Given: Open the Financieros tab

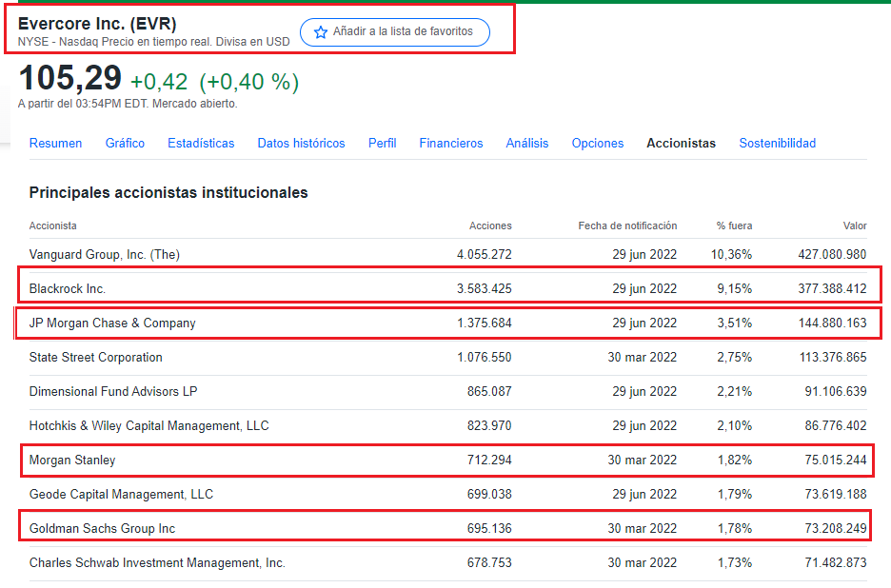Looking at the screenshot, I should 451,144.
